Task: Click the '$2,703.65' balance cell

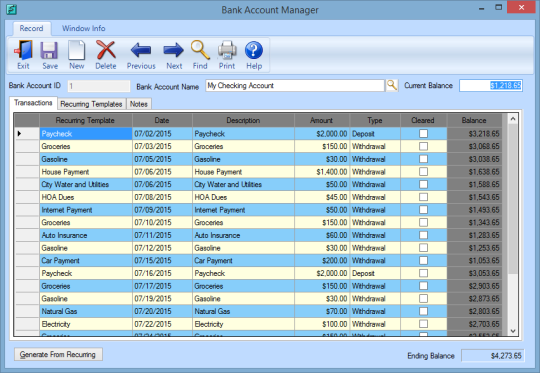Action: 475,324
